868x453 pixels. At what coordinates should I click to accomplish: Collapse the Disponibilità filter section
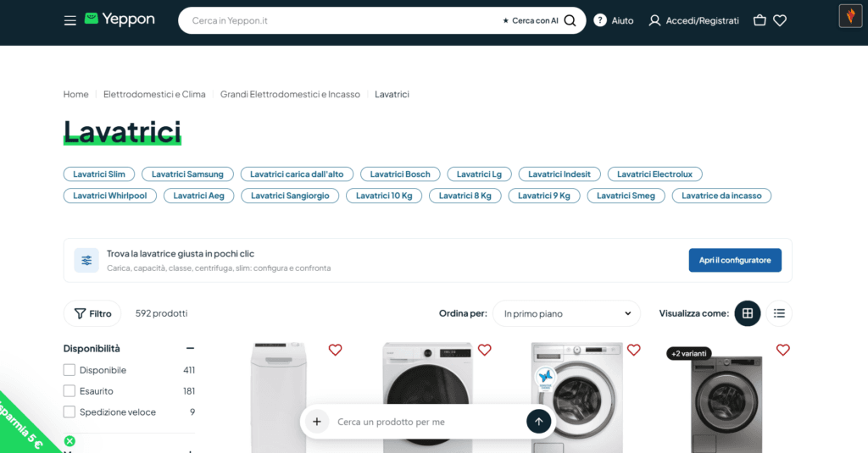(x=190, y=349)
